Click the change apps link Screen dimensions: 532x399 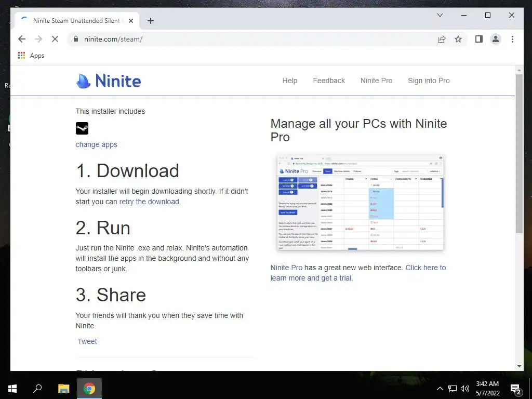[96, 144]
